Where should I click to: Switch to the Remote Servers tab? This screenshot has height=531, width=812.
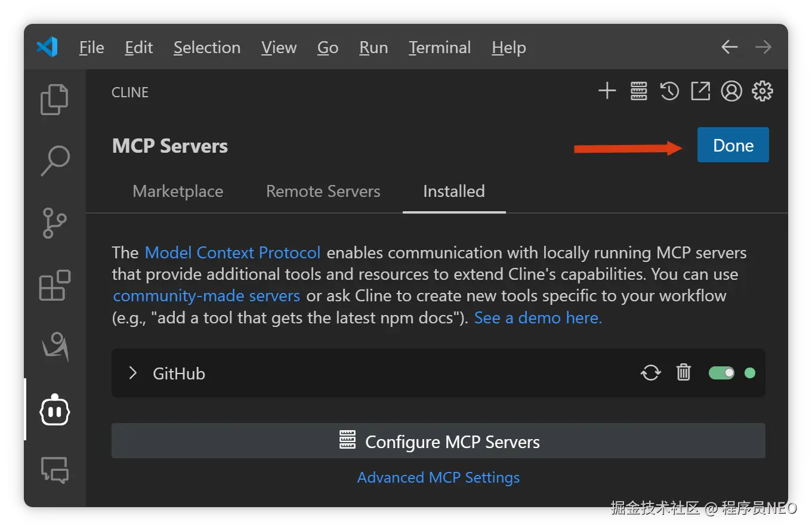(323, 192)
